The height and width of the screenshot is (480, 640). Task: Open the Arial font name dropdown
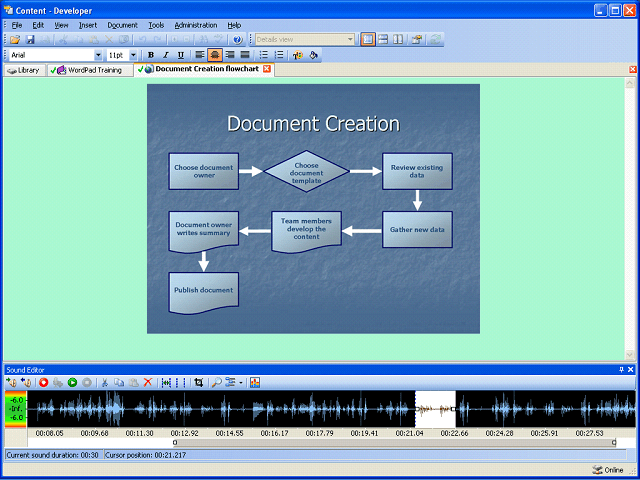coord(98,55)
